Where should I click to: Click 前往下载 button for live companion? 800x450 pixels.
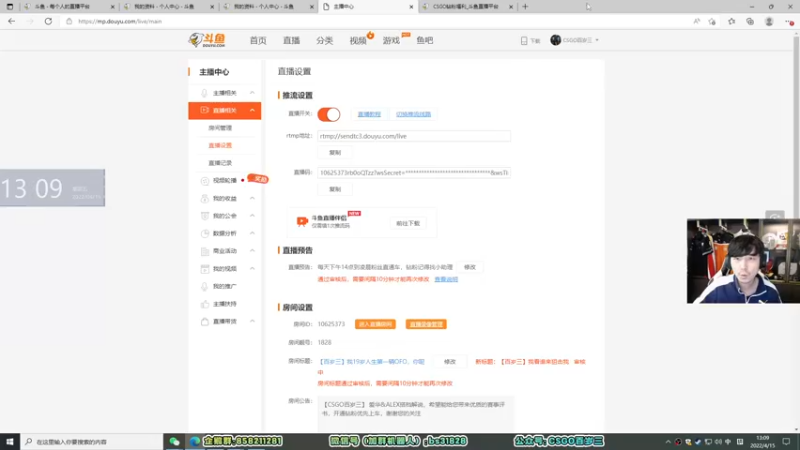point(408,223)
